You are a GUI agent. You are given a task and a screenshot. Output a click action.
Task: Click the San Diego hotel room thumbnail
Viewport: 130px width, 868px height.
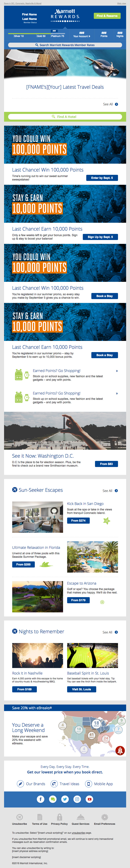pyautogui.click(x=37, y=517)
